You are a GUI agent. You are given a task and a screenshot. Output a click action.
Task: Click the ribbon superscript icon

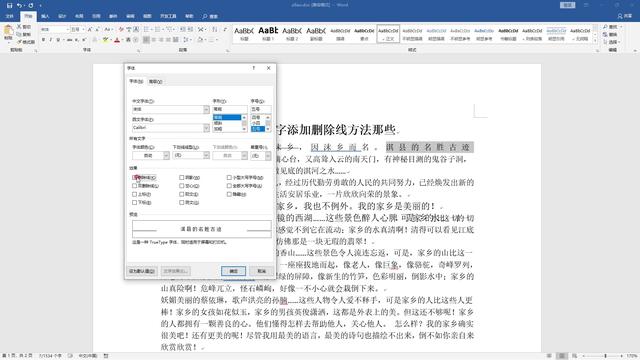84,40
